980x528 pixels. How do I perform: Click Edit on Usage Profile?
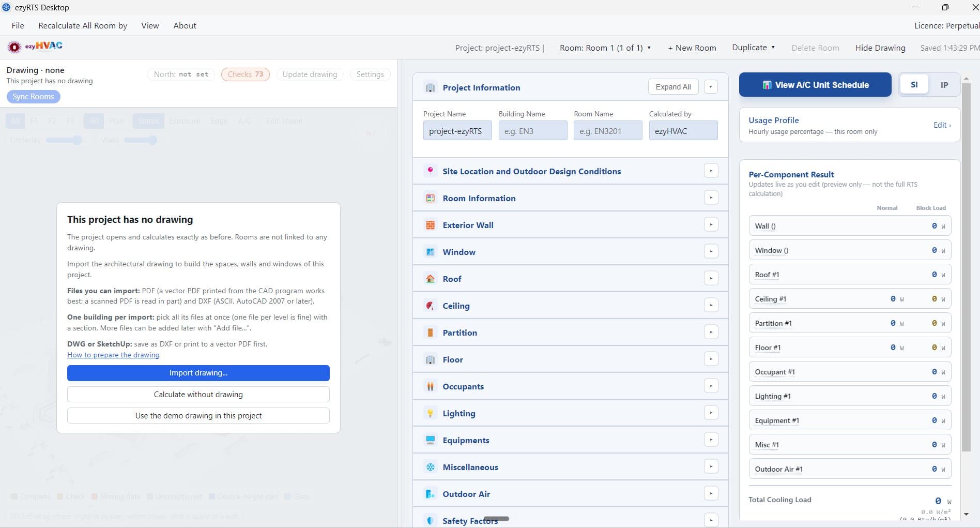click(942, 125)
